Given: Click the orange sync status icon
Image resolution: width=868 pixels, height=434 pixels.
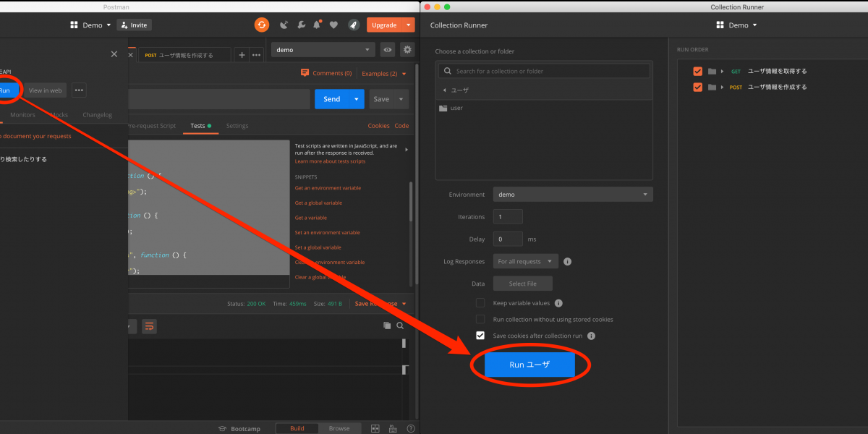Looking at the screenshot, I should pos(261,25).
